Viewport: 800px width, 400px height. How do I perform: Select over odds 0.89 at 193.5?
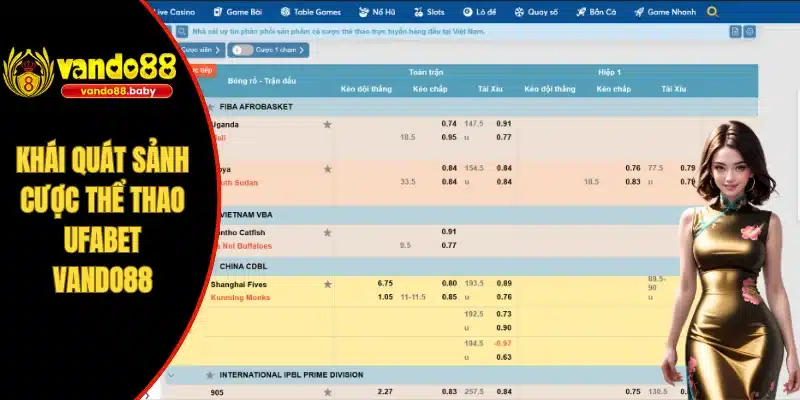coord(504,283)
